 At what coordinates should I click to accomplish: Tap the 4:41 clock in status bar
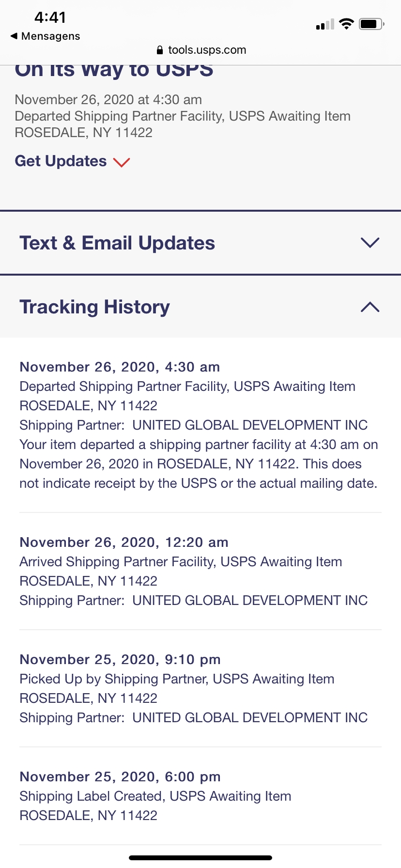pyautogui.click(x=50, y=17)
